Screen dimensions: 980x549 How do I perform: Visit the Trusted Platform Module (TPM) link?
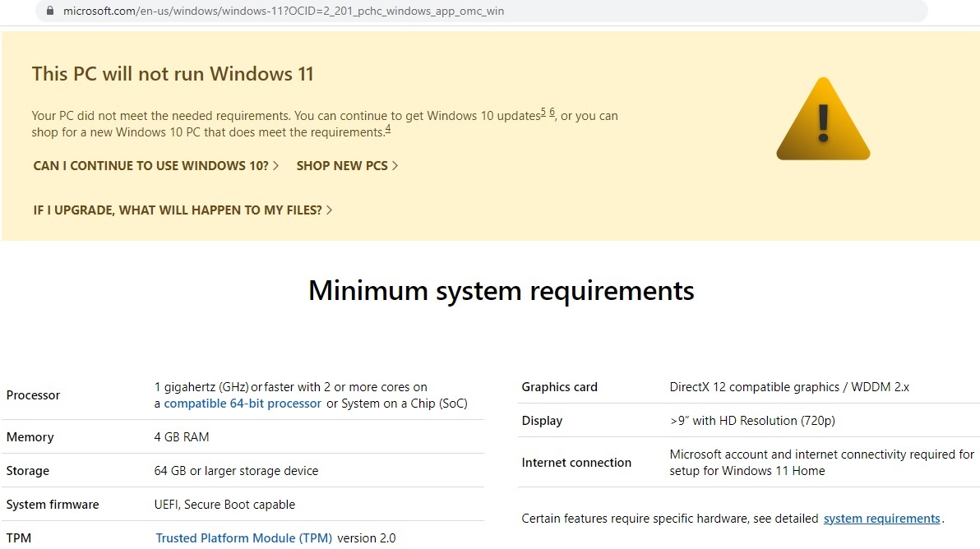pyautogui.click(x=244, y=538)
